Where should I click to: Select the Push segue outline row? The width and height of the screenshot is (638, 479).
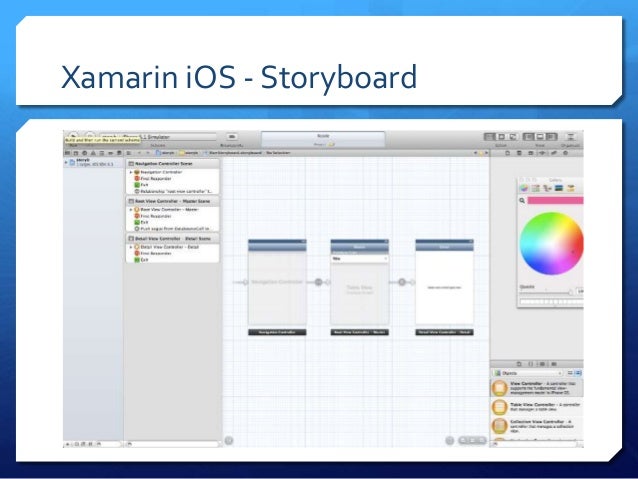[172, 229]
